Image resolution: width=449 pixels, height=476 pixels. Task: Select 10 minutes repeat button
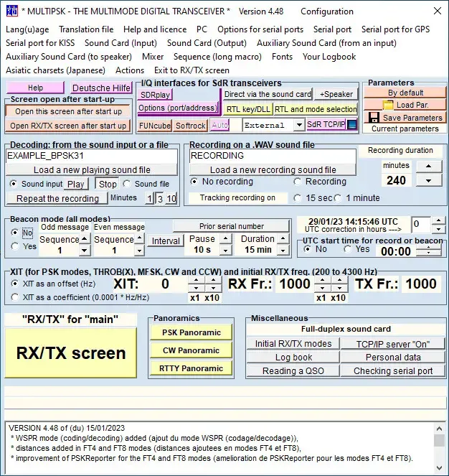click(x=171, y=199)
